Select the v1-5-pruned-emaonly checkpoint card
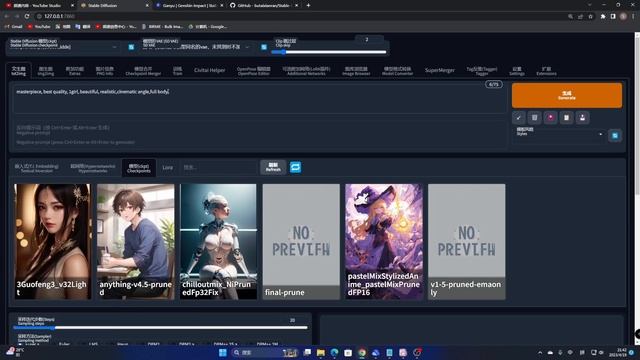Image resolution: width=640 pixels, height=360 pixels. pos(467,242)
